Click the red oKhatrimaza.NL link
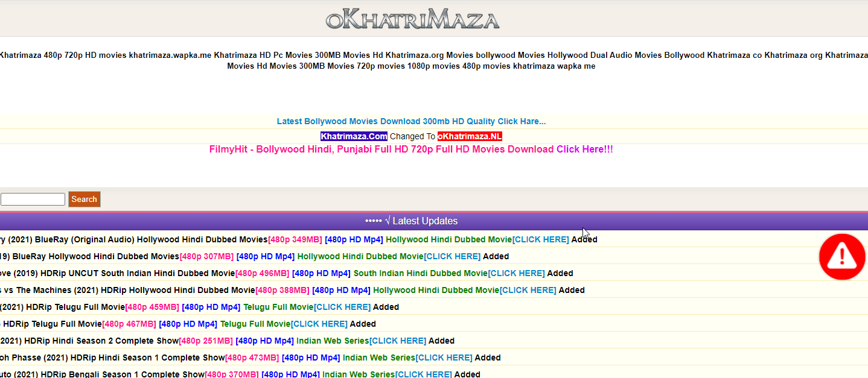The height and width of the screenshot is (378, 868). 470,136
